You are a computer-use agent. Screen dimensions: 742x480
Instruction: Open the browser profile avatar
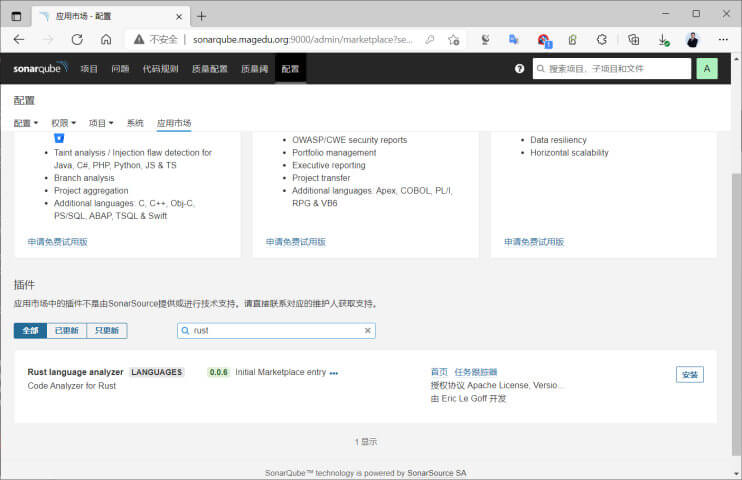coord(692,40)
